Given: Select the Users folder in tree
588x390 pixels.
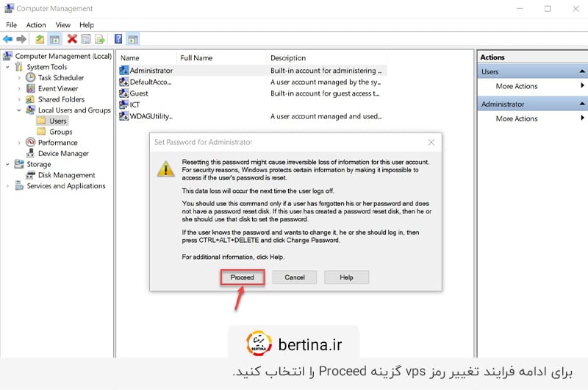Looking at the screenshot, I should [x=58, y=121].
